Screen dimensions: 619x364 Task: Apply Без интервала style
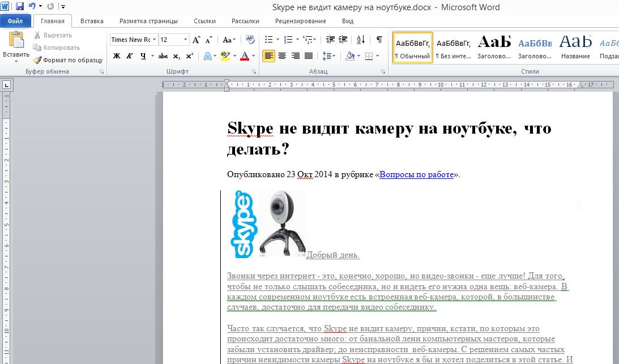click(x=454, y=48)
